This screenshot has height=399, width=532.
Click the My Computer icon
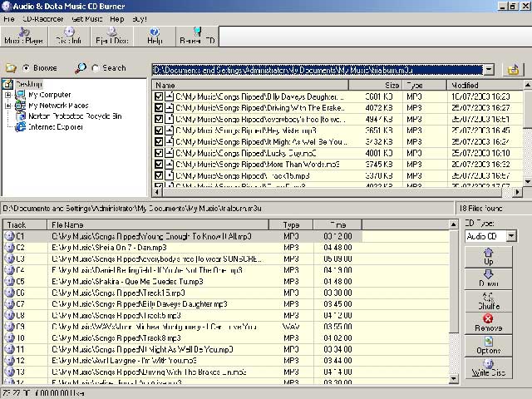click(x=20, y=95)
